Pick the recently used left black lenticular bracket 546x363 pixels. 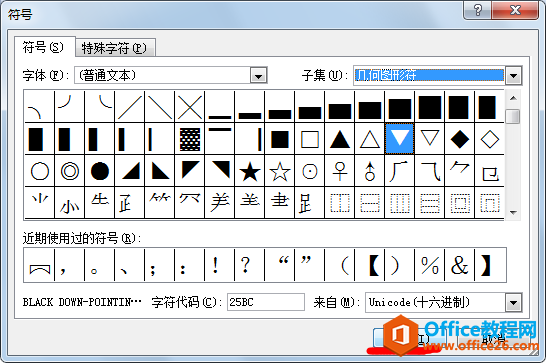(x=369, y=265)
